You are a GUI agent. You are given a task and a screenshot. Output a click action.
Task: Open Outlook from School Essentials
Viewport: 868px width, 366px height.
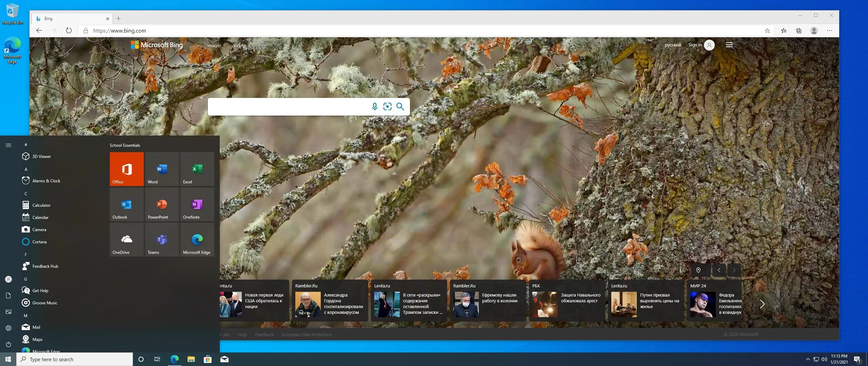126,205
